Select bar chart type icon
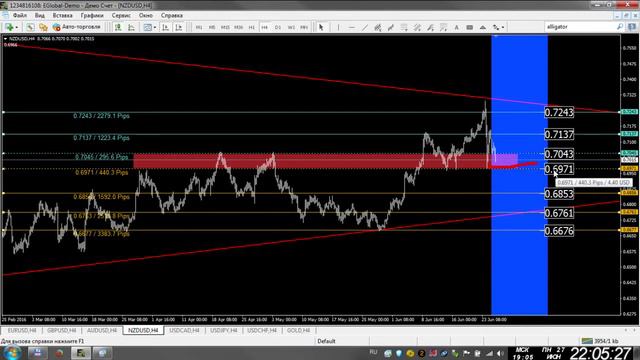The width and height of the screenshot is (640, 360). 118,27
